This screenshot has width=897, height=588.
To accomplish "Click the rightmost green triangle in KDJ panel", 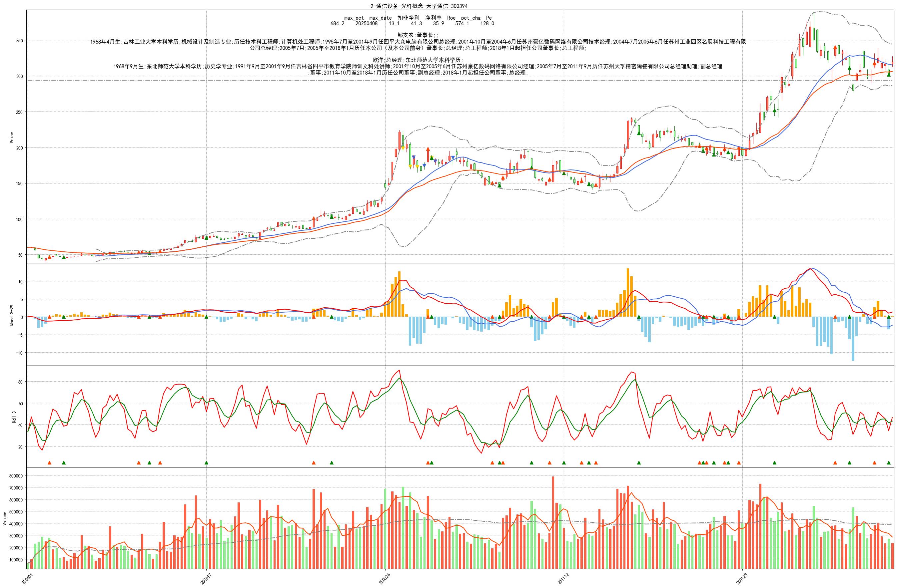I will [x=889, y=462].
